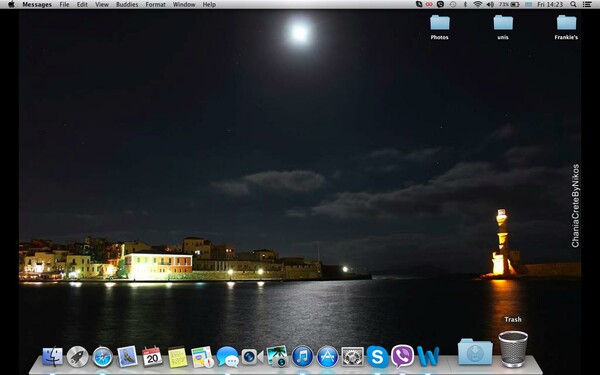Open Calendar showing date 20
The width and height of the screenshot is (600, 375).
(x=152, y=356)
